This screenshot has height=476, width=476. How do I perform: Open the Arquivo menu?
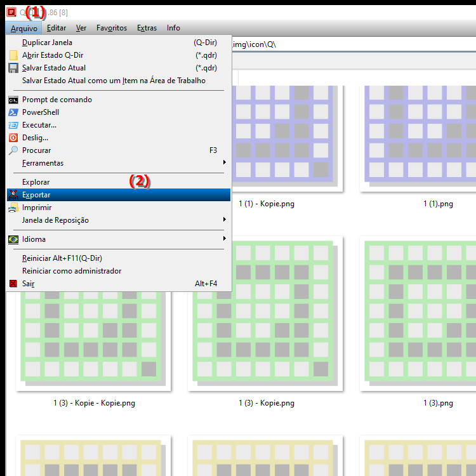[x=23, y=28]
